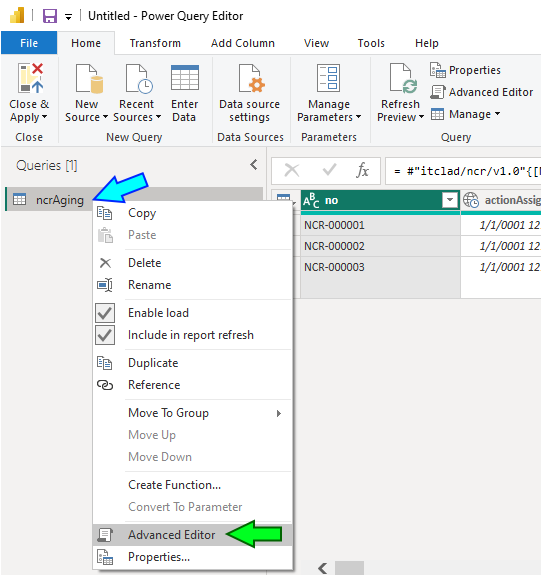
Task: Choose Reference in the context menu
Action: (192, 385)
